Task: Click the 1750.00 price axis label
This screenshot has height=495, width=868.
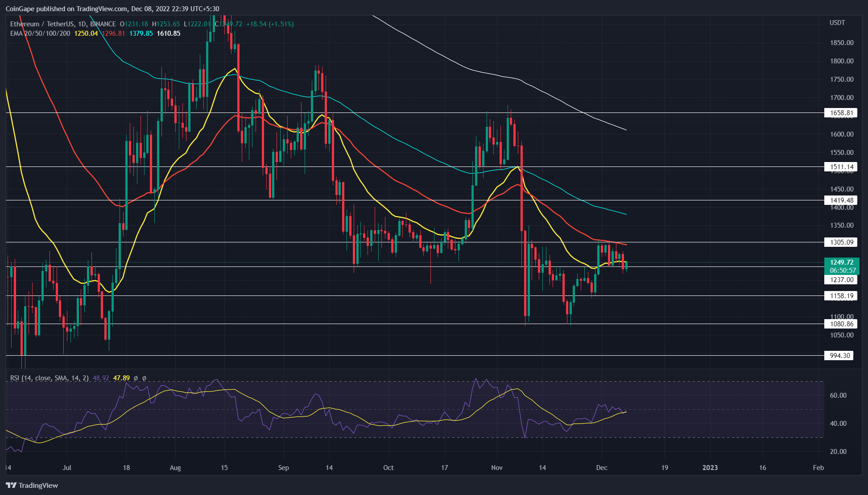Action: (842, 79)
